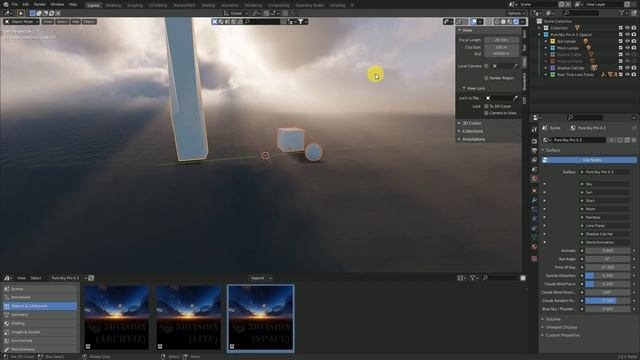Enable Lock Camera to View checkbox
The width and height of the screenshot is (640, 360).
pos(486,113)
